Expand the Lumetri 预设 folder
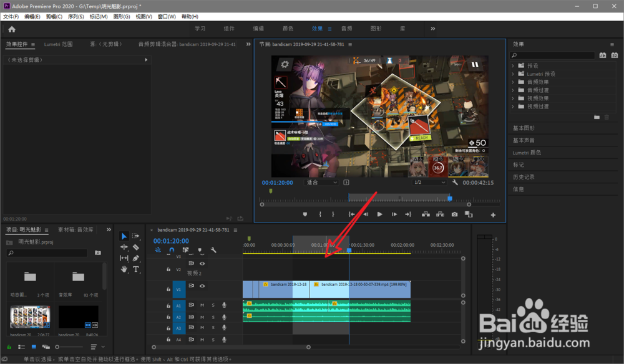Screen dimensions: 624x364 coord(512,74)
